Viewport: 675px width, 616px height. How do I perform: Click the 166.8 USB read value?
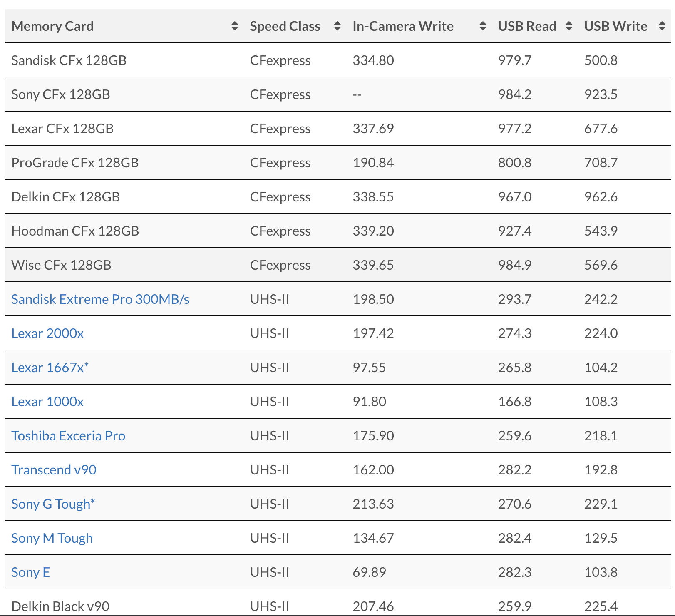pos(515,402)
